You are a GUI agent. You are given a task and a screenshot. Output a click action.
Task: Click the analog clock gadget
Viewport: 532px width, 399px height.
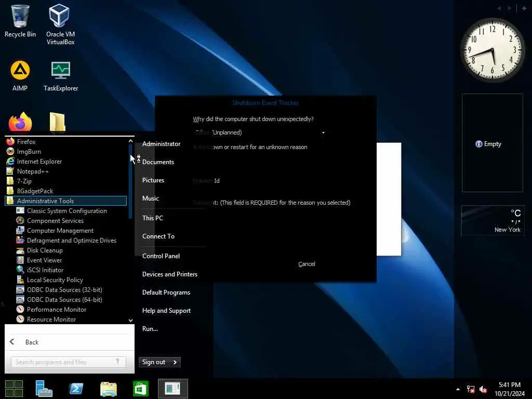tap(493, 50)
